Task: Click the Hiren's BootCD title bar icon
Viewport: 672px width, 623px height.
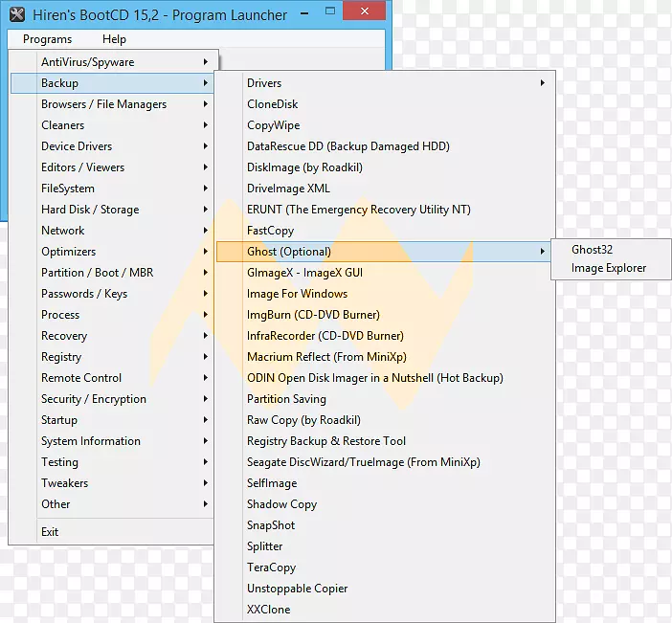Action: tap(16, 14)
